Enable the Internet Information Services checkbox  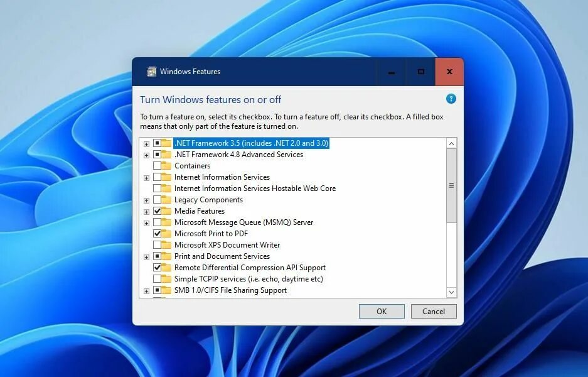[x=157, y=177]
